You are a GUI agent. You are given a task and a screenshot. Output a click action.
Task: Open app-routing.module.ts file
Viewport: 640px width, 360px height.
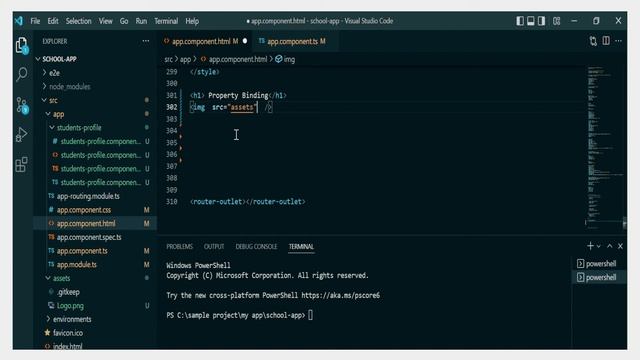coord(95,196)
